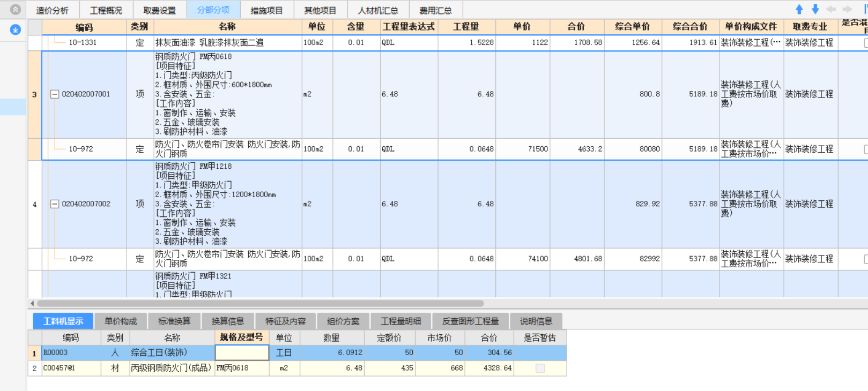Toggle checkbox in the 74100 单价 row
The image size is (868, 391).
point(866,259)
